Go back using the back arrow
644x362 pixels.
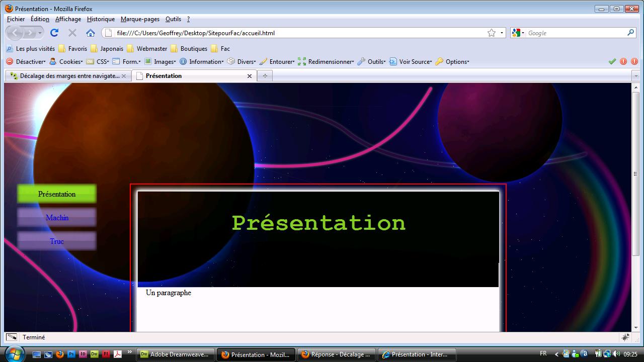pos(15,33)
